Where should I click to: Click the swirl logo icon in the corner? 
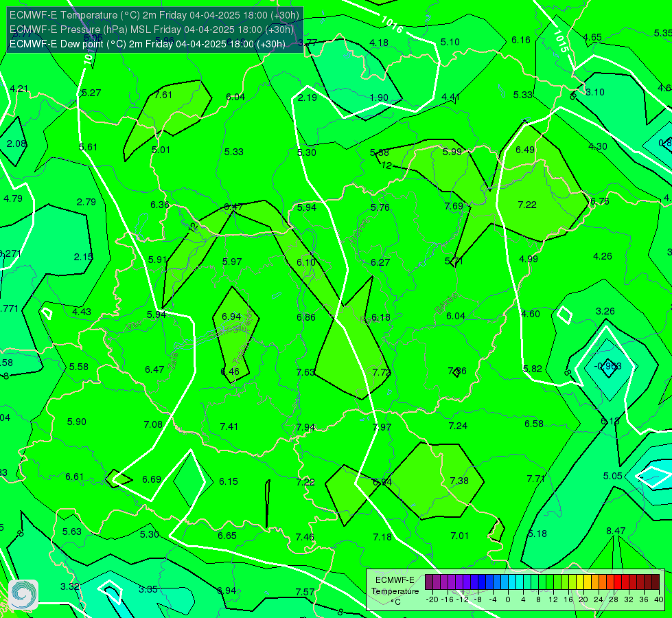click(23, 595)
